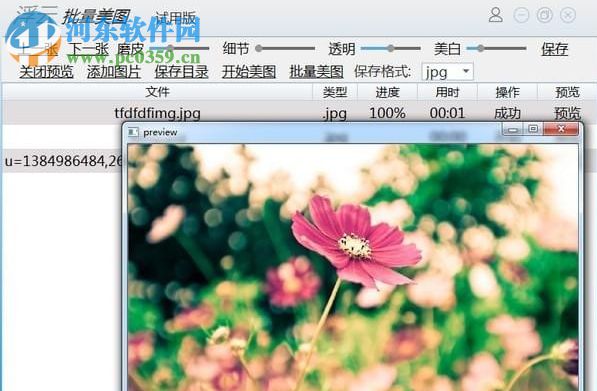Click 添加图片 to add images
597x391 pixels.
pos(114,72)
